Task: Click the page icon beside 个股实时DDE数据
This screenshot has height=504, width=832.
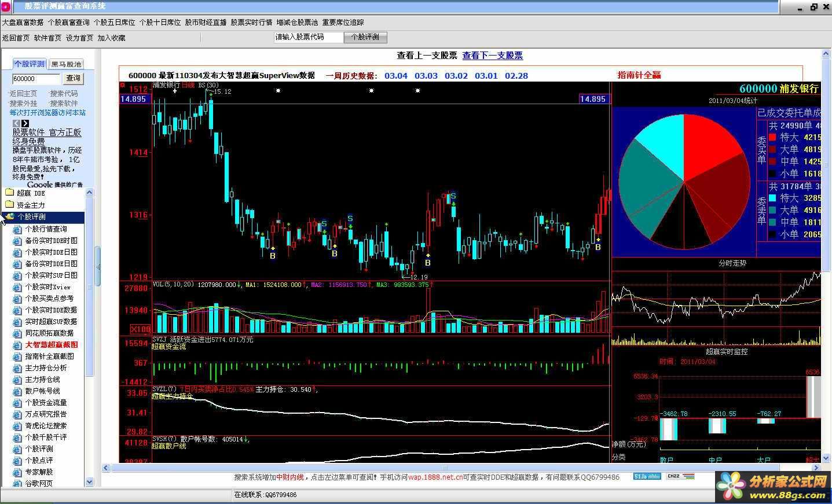Action: coord(17,310)
